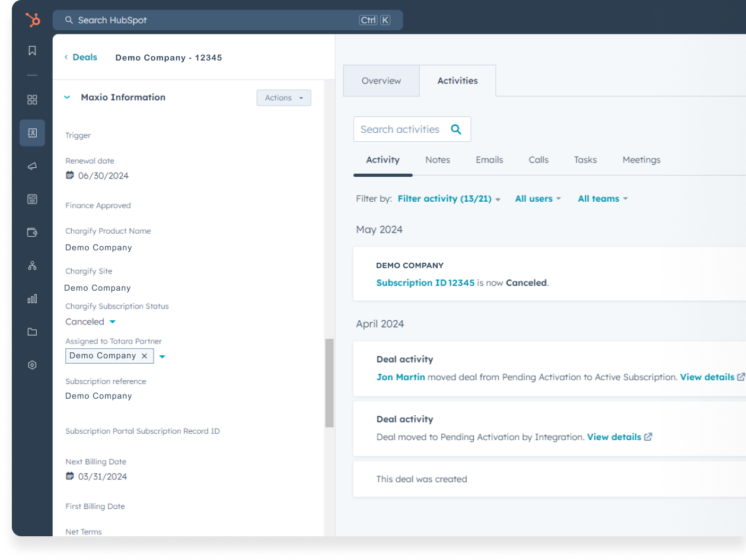Open Chargify Subscription Status Canceled dropdown

pyautogui.click(x=91, y=322)
